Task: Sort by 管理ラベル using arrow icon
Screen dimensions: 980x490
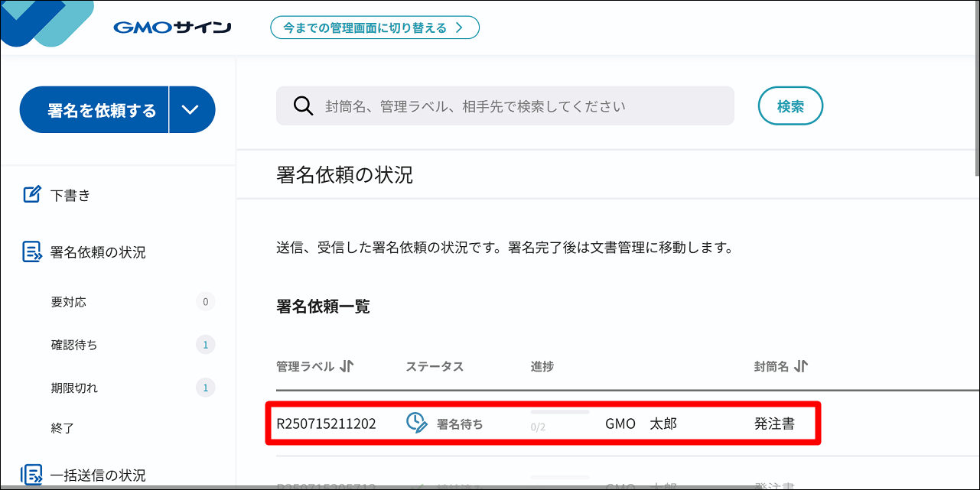Action: [x=347, y=366]
